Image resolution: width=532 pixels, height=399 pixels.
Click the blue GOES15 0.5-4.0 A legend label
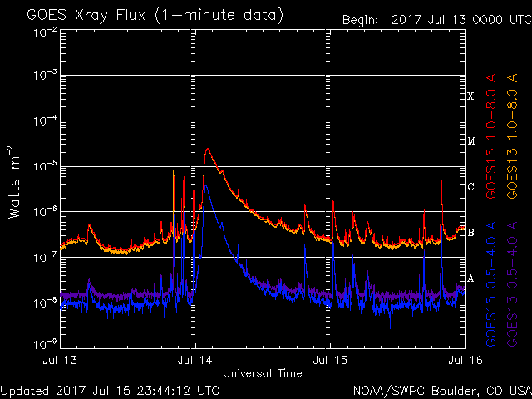point(492,284)
